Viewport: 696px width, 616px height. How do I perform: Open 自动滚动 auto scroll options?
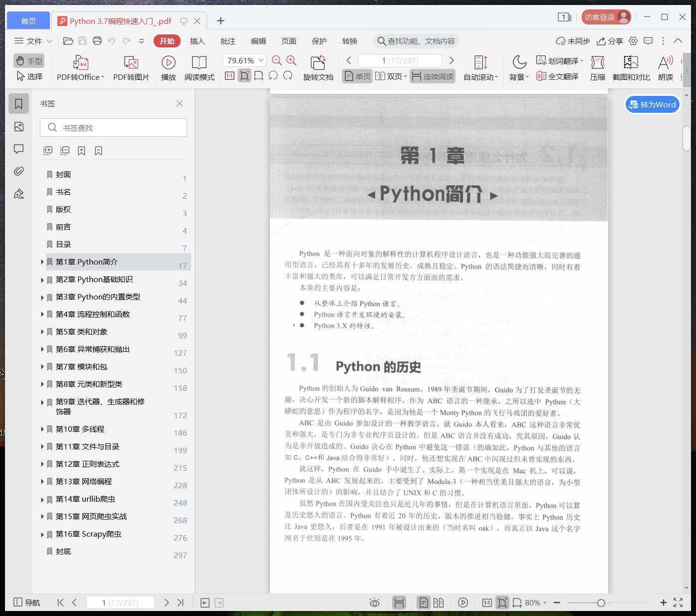click(x=481, y=68)
